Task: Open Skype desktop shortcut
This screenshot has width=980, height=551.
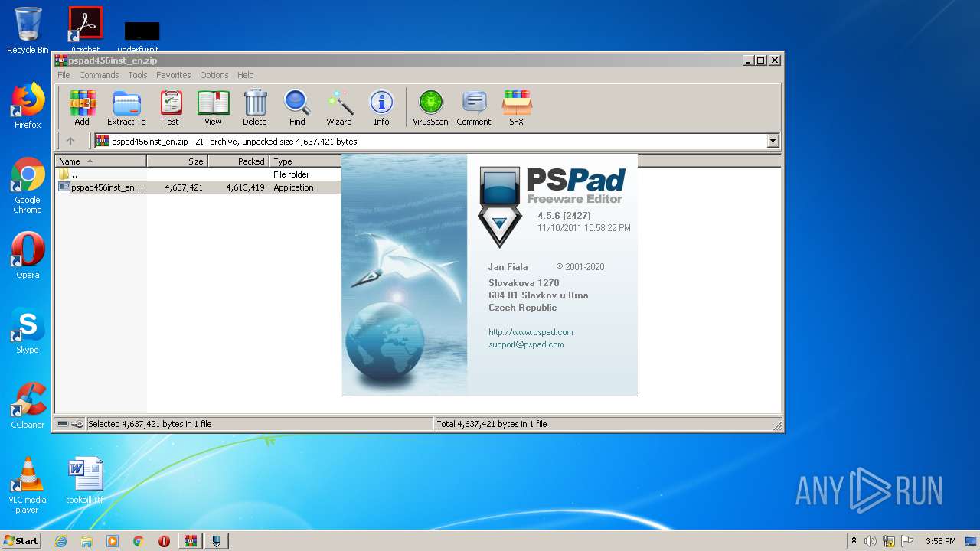Action: 28,331
